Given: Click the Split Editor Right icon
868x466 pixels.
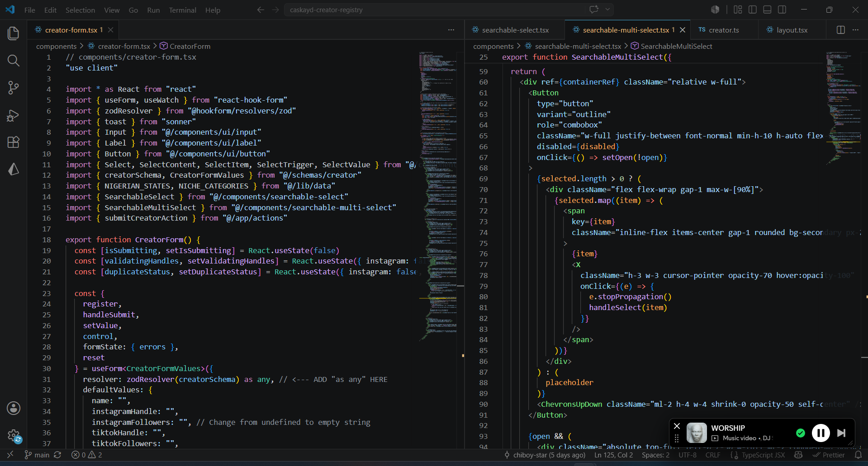Looking at the screenshot, I should click(x=841, y=30).
